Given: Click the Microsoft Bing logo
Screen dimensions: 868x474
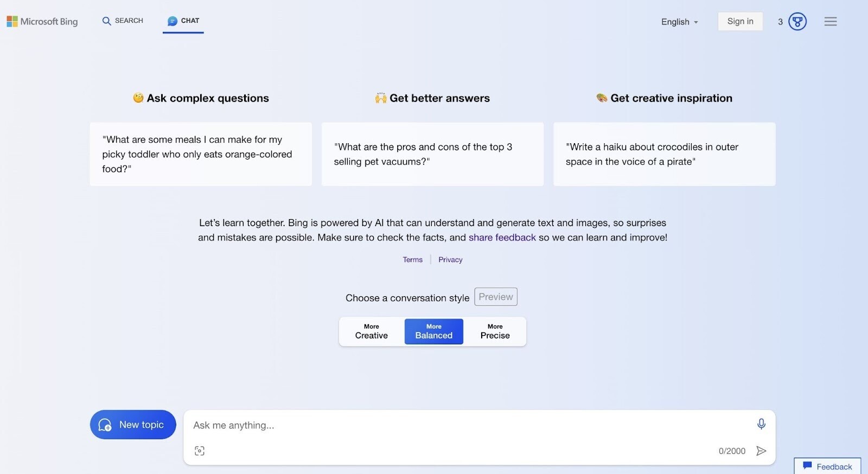Looking at the screenshot, I should (42, 21).
